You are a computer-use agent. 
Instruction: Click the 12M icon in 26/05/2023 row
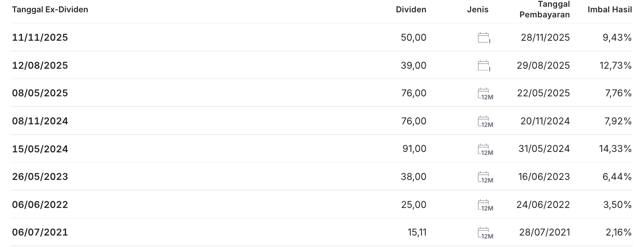click(x=485, y=177)
